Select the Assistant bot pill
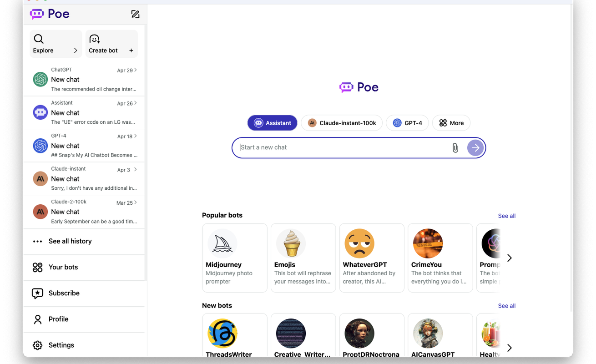This screenshot has width=596, height=364. coord(273,123)
